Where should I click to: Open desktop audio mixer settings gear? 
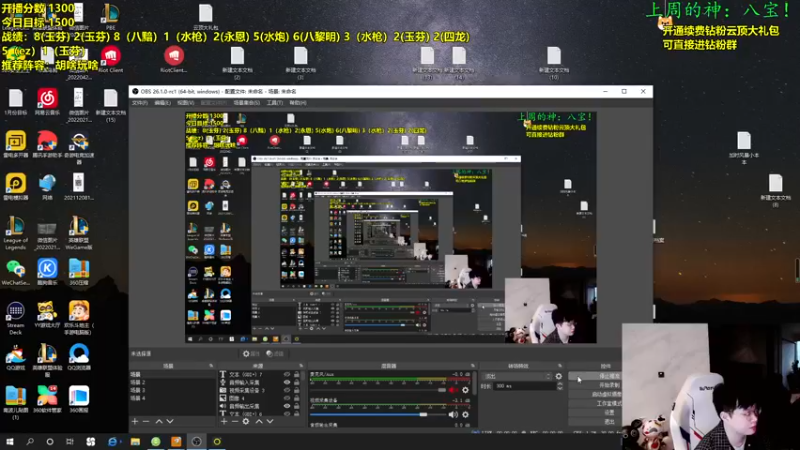(x=465, y=415)
